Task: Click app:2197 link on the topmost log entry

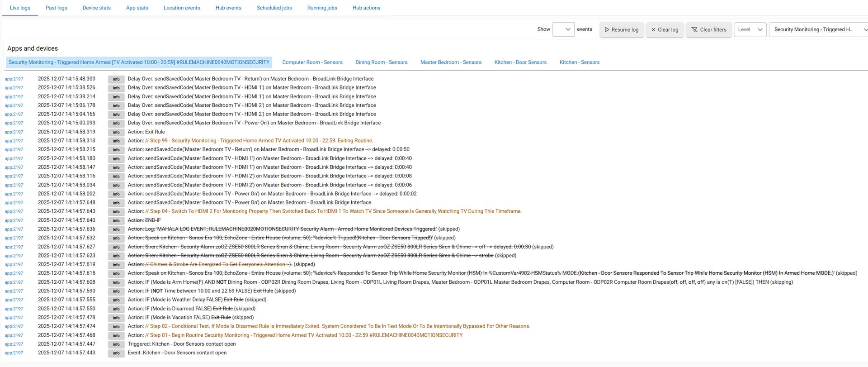Action: click(14, 79)
